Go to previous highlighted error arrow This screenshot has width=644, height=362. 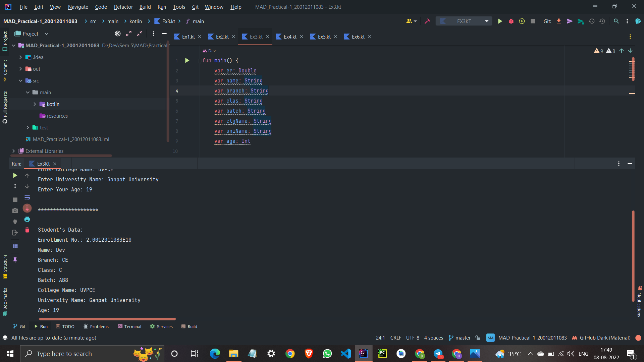(622, 51)
